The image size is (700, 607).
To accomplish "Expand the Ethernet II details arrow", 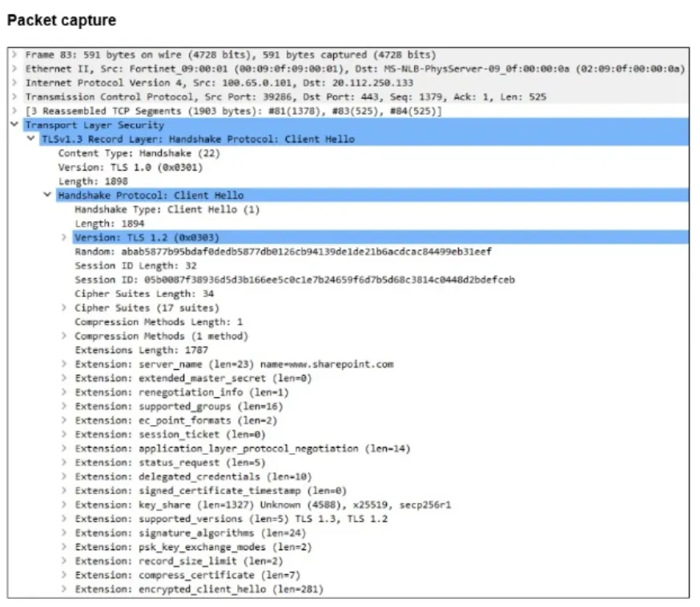I will tap(14, 69).
